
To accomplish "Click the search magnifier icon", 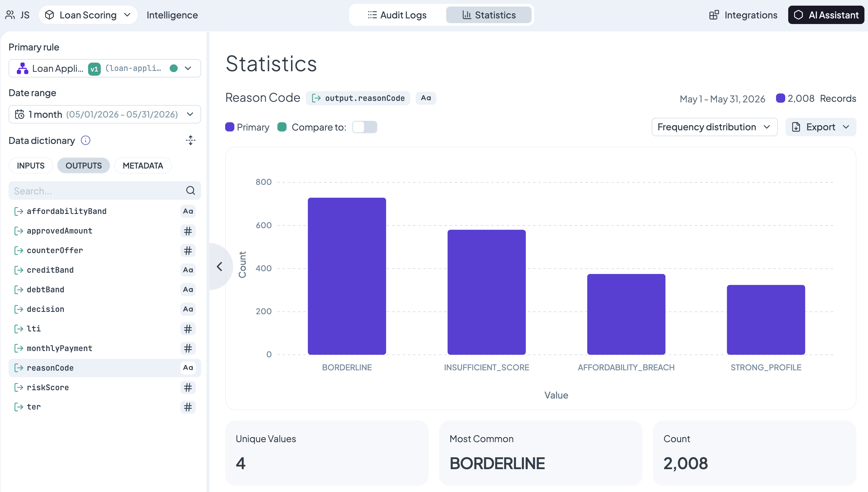I will pyautogui.click(x=190, y=191).
